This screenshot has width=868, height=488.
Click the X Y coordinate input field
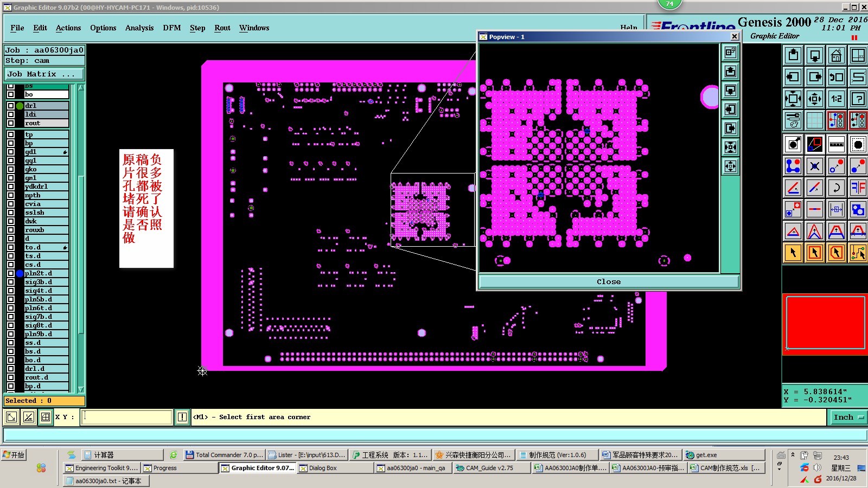[x=126, y=417]
